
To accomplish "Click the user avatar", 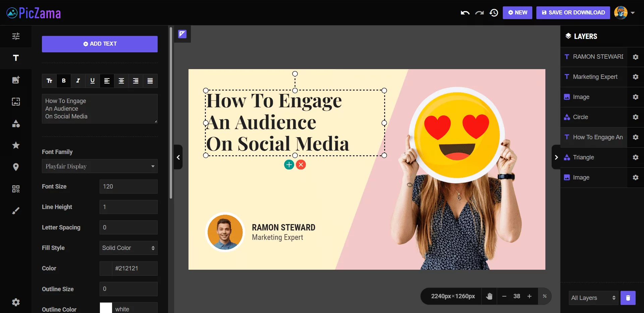I will click(x=621, y=13).
